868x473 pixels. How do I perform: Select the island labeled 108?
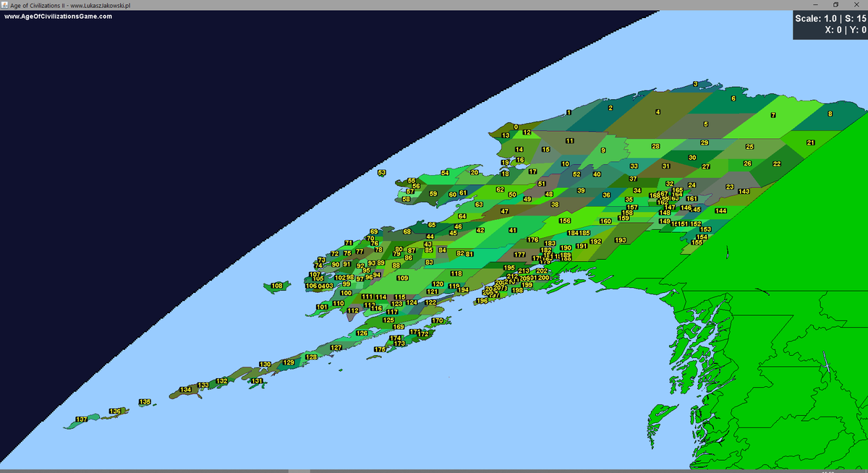(276, 286)
